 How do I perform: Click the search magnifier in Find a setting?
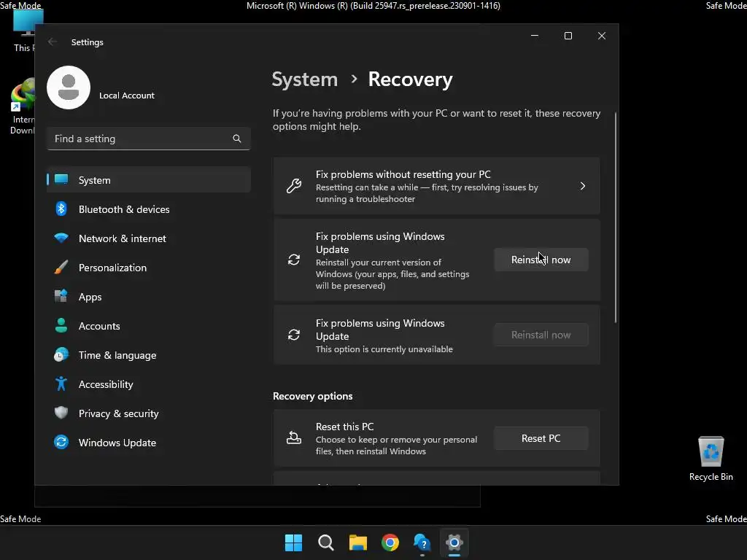click(237, 139)
